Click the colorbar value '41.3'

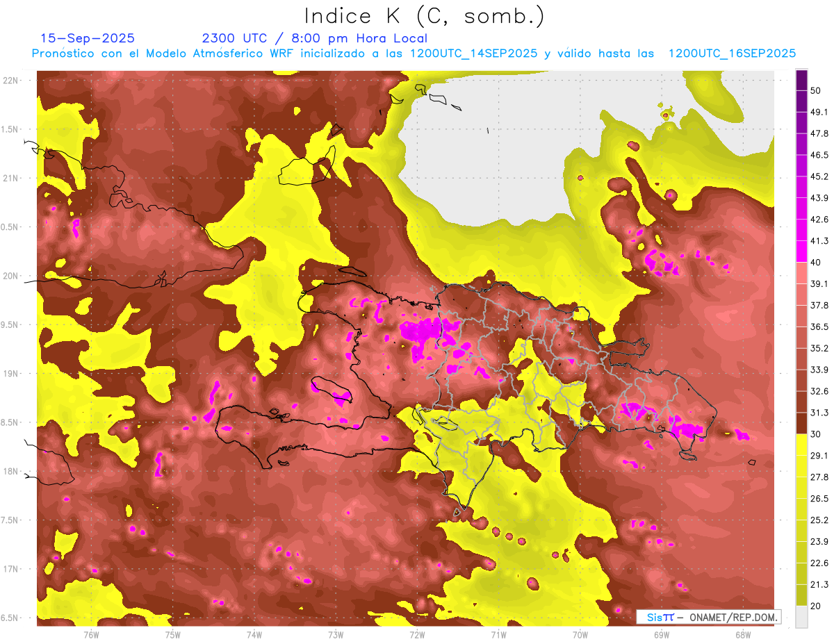pyautogui.click(x=819, y=241)
